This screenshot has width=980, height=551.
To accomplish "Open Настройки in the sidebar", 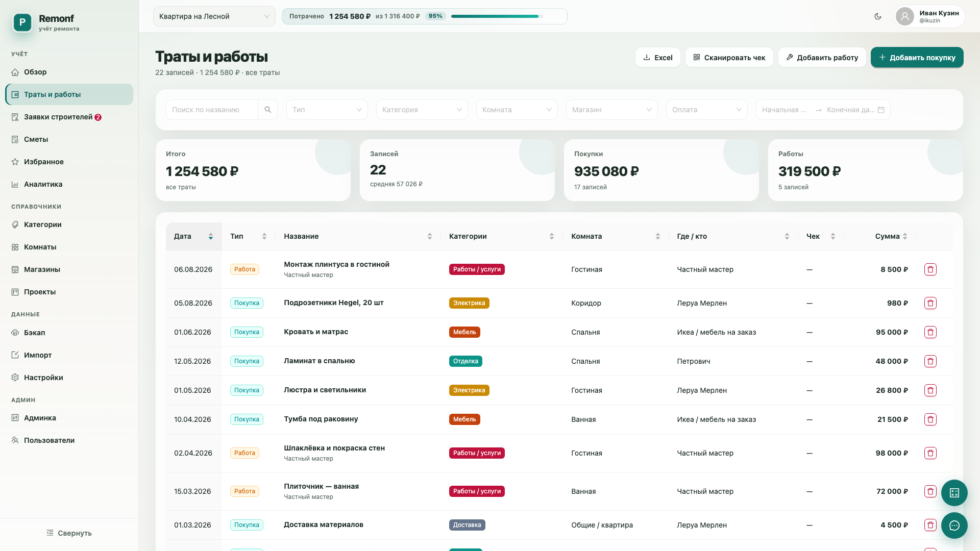I will (69, 378).
